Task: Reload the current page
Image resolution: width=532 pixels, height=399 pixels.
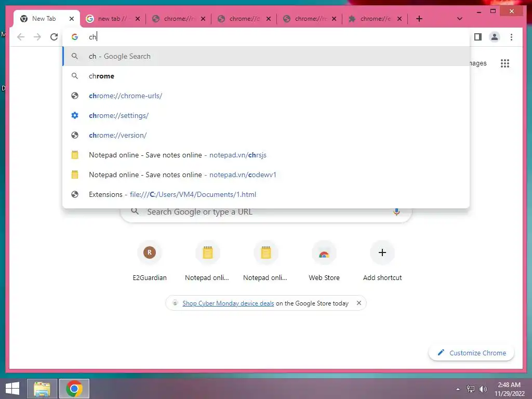Action: tap(54, 37)
